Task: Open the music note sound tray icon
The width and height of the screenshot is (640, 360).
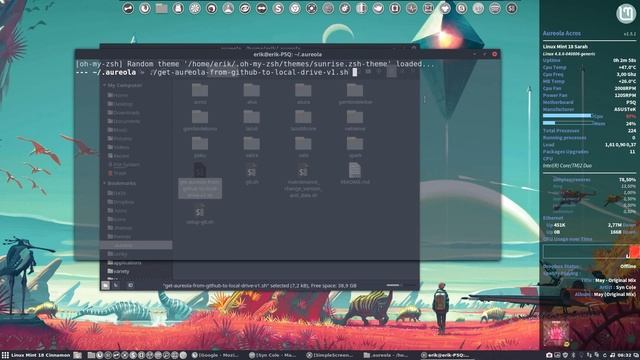Action: point(612,356)
